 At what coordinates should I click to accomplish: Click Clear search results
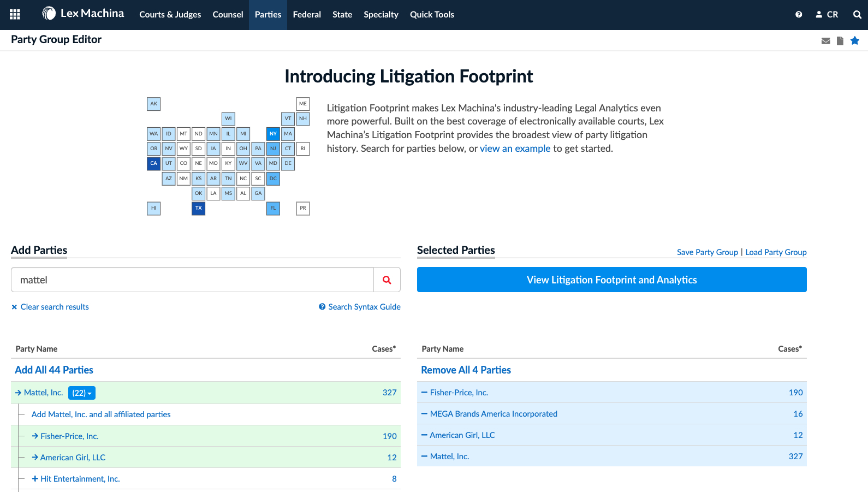click(50, 307)
